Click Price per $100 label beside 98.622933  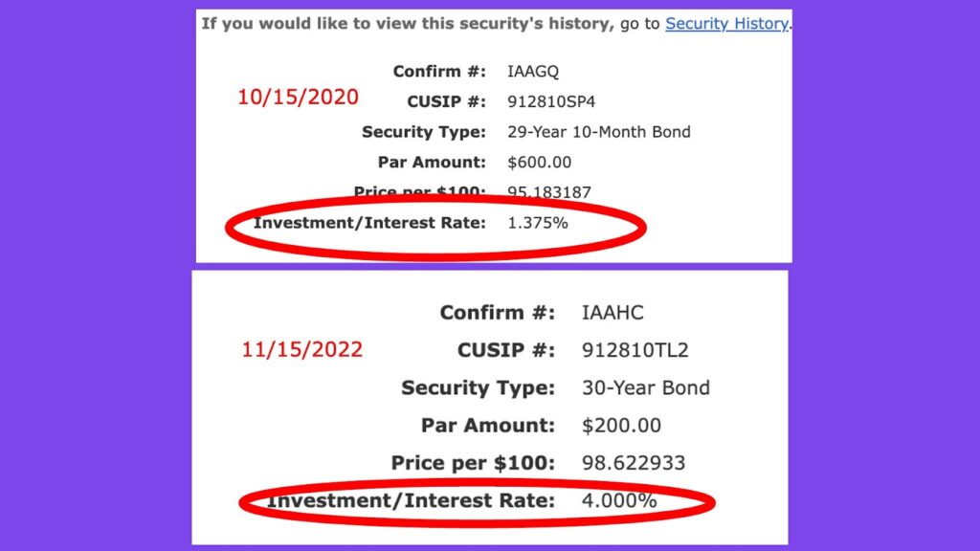coord(473,463)
